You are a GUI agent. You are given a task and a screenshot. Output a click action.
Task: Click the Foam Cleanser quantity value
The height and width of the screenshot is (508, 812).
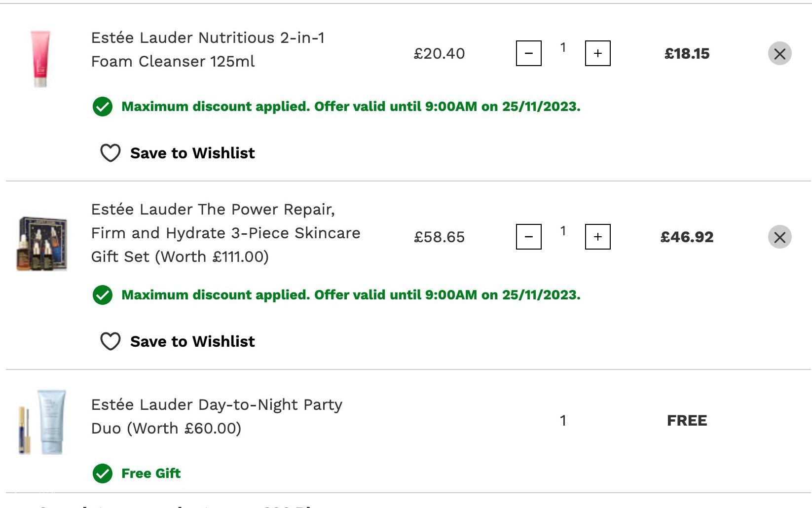point(563,47)
